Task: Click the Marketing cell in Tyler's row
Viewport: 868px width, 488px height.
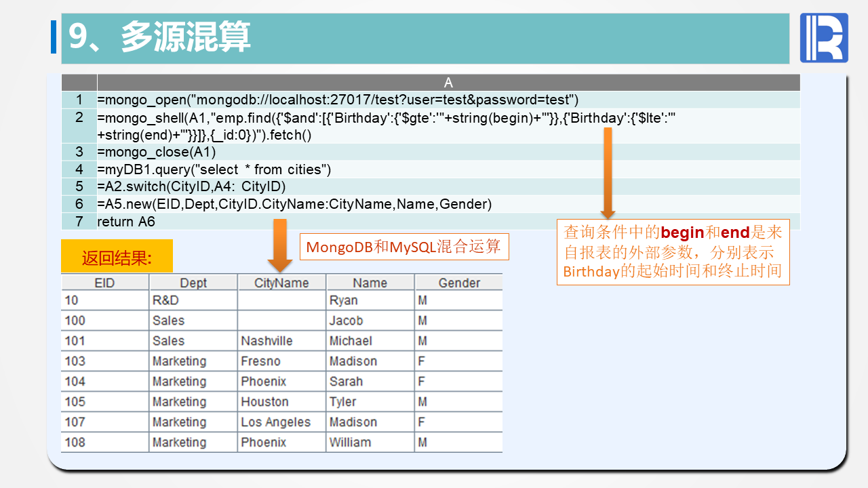Action: point(194,402)
